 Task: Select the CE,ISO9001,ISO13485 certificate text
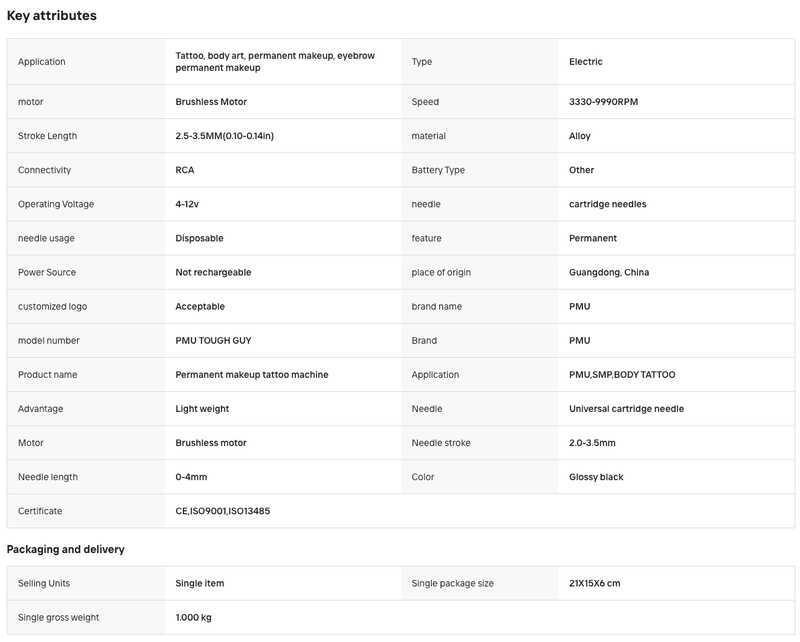222,511
